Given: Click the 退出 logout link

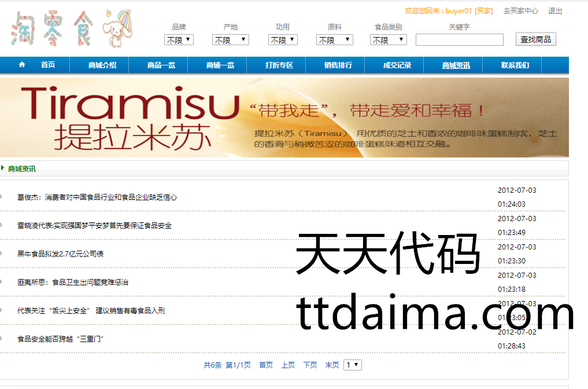Looking at the screenshot, I should point(555,11).
